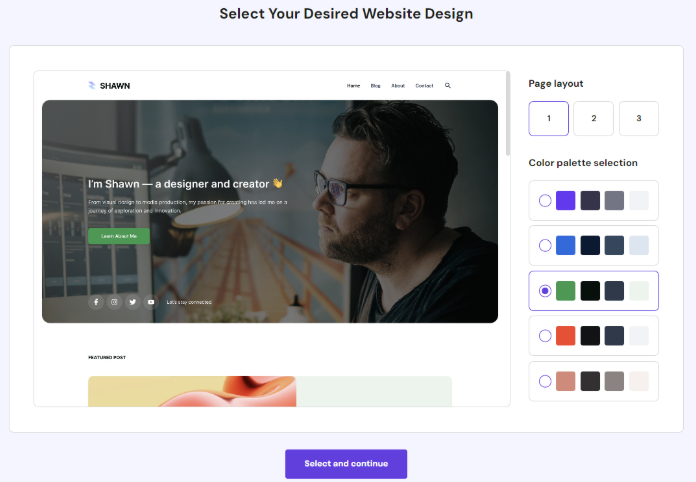Click the Facebook icon in preview
The height and width of the screenshot is (482, 696).
pos(96,302)
